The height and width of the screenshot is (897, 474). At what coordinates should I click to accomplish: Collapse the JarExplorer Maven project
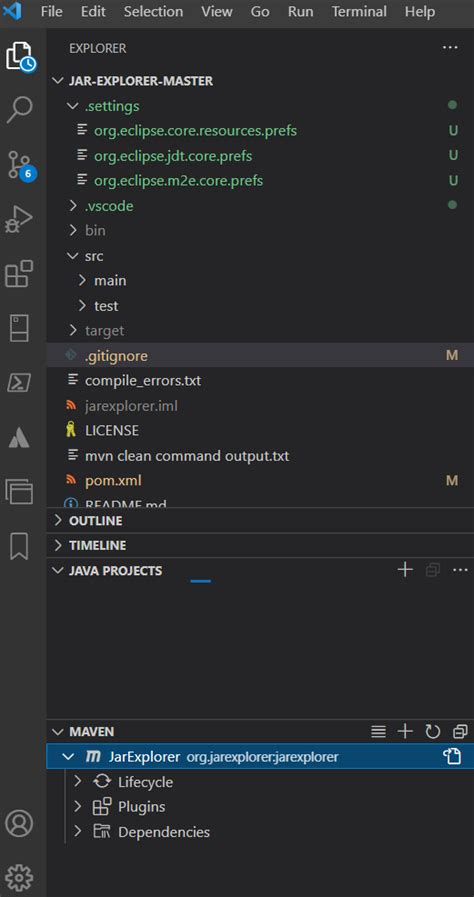coord(68,757)
